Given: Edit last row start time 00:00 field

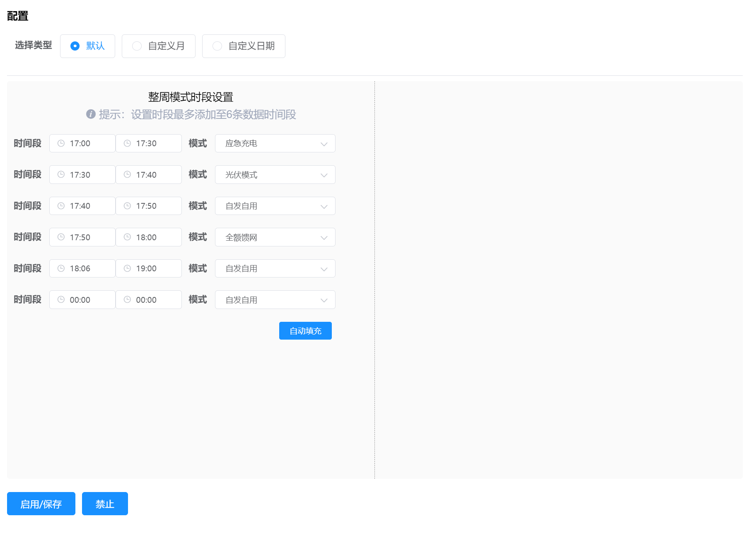Looking at the screenshot, I should [x=82, y=299].
